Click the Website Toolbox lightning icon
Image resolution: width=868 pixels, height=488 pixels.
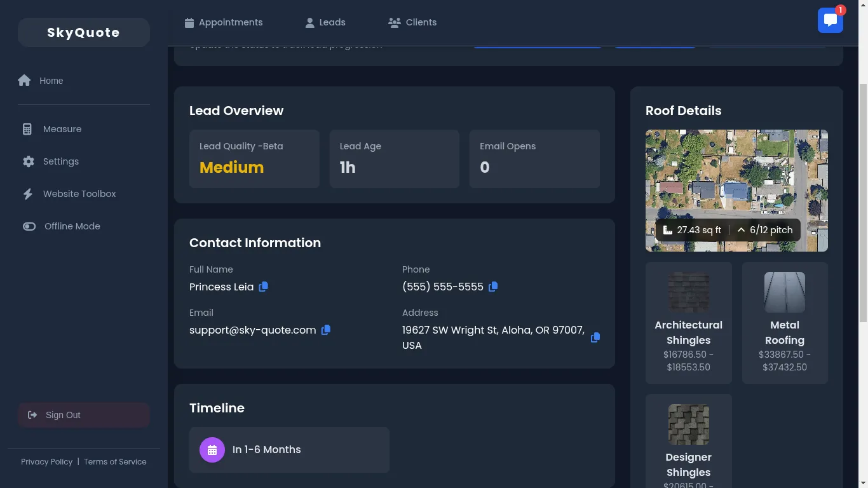pyautogui.click(x=28, y=194)
